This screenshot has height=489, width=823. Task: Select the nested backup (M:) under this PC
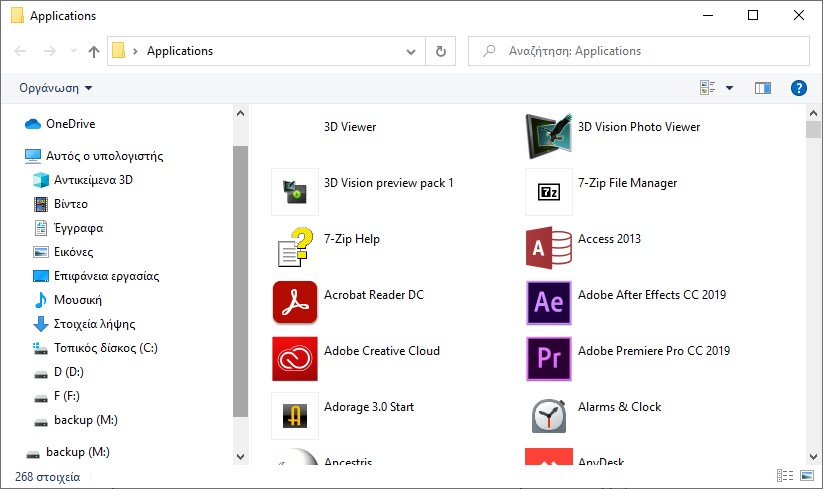(x=86, y=420)
